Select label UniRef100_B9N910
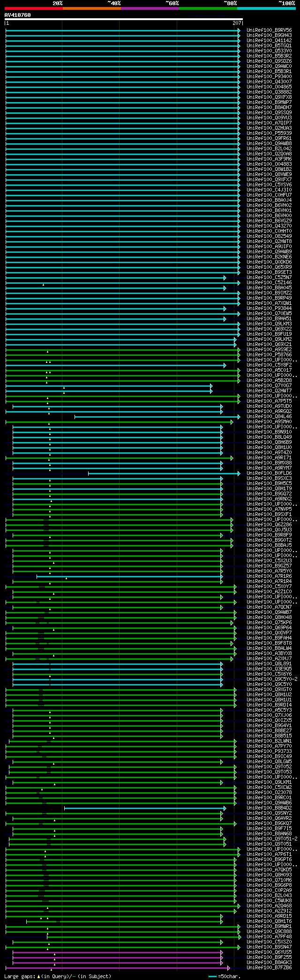 269,432
